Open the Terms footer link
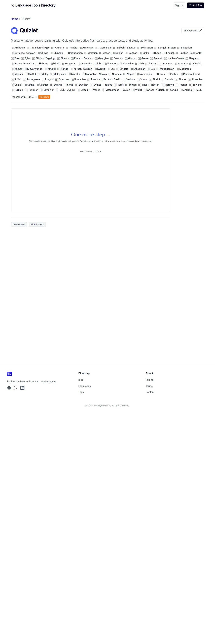215x644 pixels. click(x=149, y=386)
